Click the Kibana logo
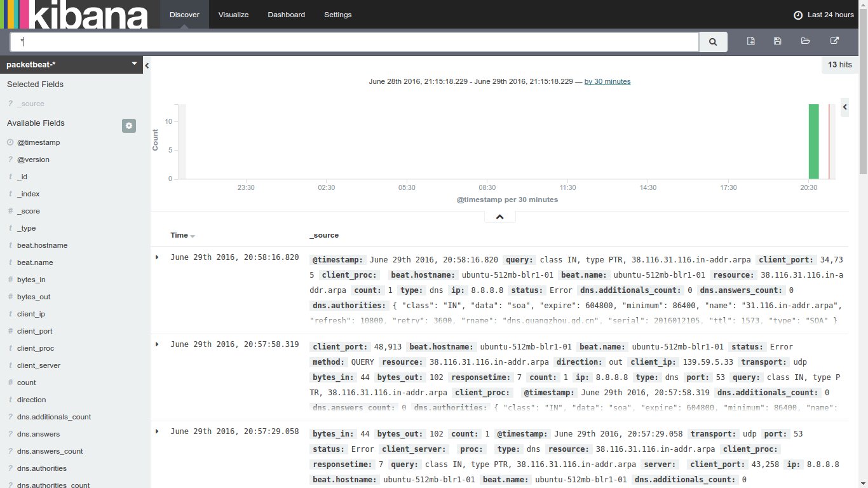Screen dimensions: 868x488 coord(75,15)
